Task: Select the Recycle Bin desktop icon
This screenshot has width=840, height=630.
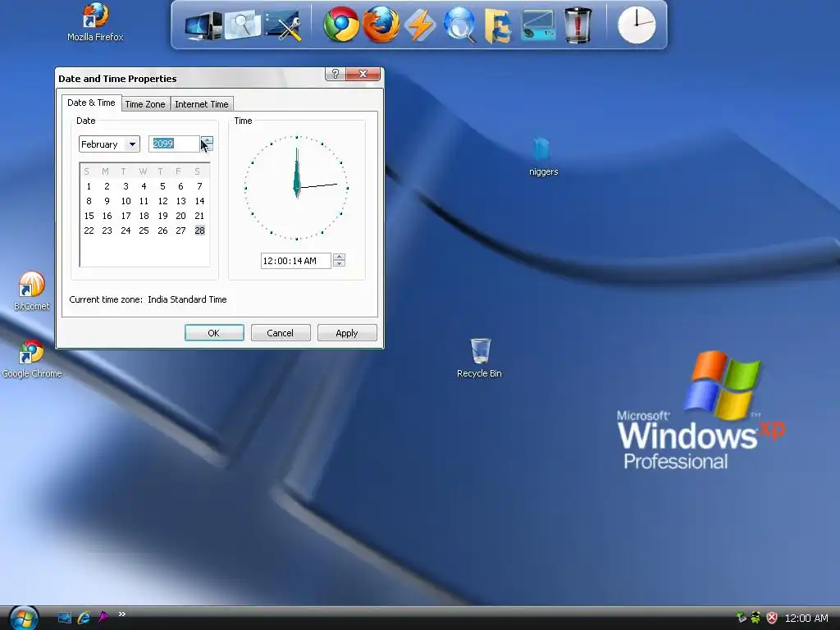Action: pos(479,358)
